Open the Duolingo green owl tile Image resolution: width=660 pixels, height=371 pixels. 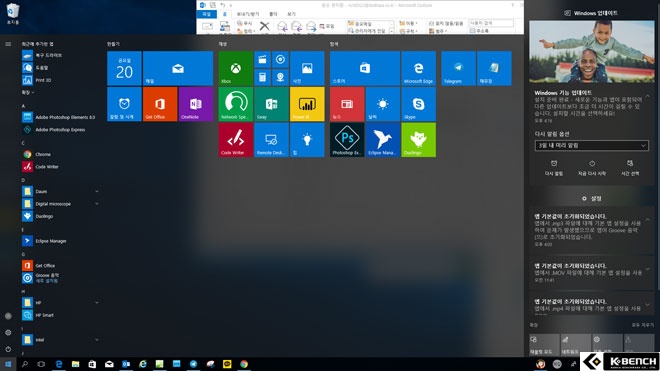418,140
